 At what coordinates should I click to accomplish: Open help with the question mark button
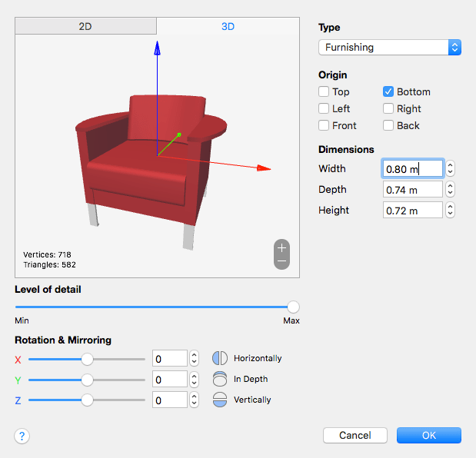click(22, 436)
